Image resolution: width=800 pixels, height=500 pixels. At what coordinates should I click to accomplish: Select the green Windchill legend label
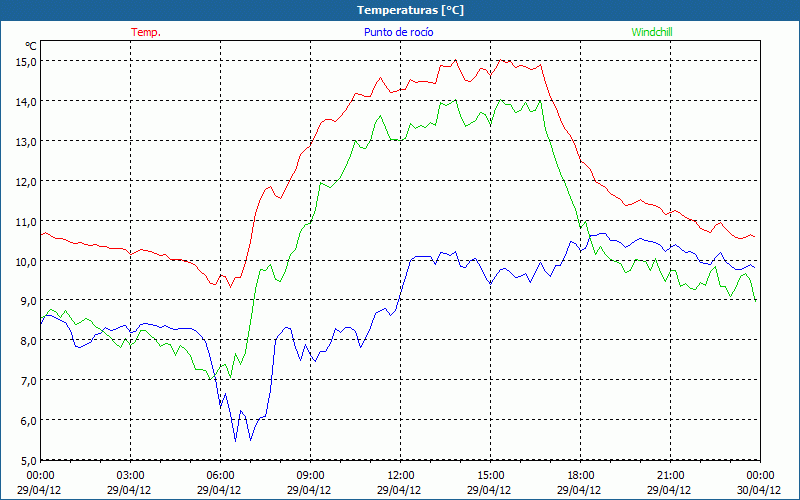pyautogui.click(x=652, y=32)
